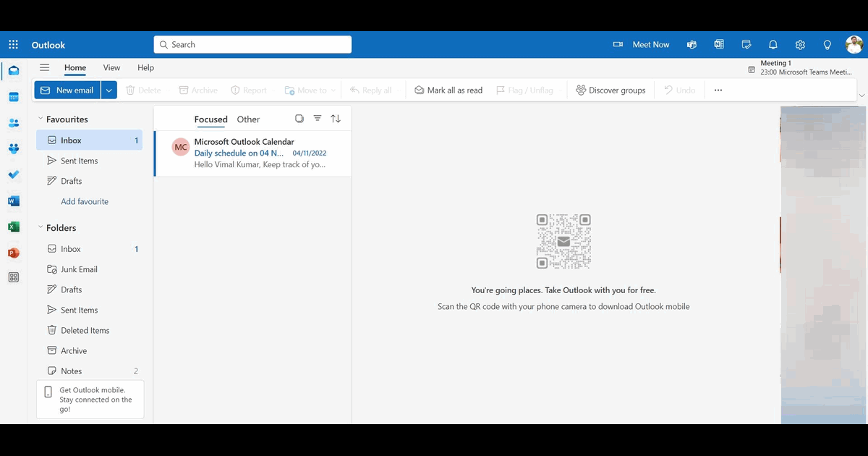Open Settings gear icon
The height and width of the screenshot is (456, 868).
coord(800,45)
